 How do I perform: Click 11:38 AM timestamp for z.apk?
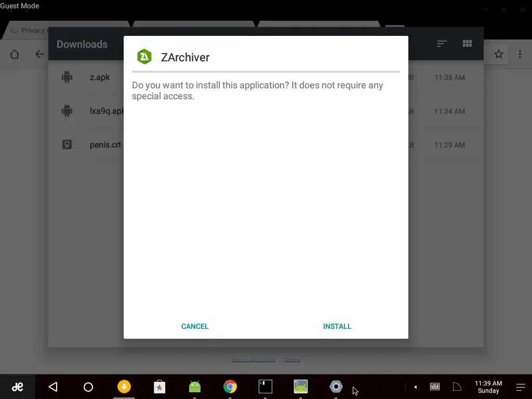(449, 77)
